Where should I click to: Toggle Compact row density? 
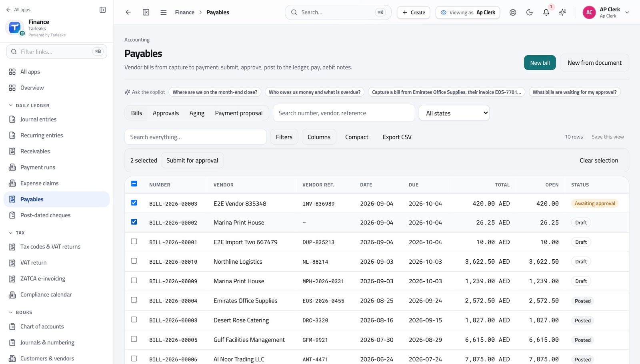356,137
